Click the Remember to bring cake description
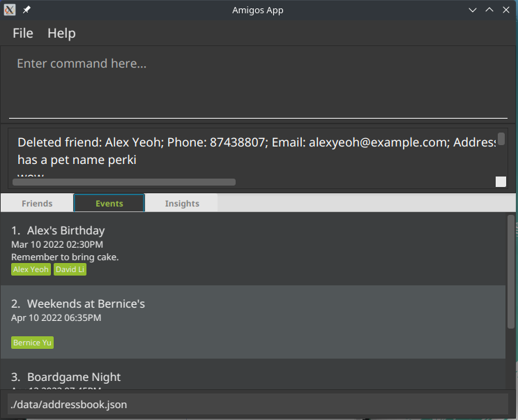 pyautogui.click(x=65, y=257)
